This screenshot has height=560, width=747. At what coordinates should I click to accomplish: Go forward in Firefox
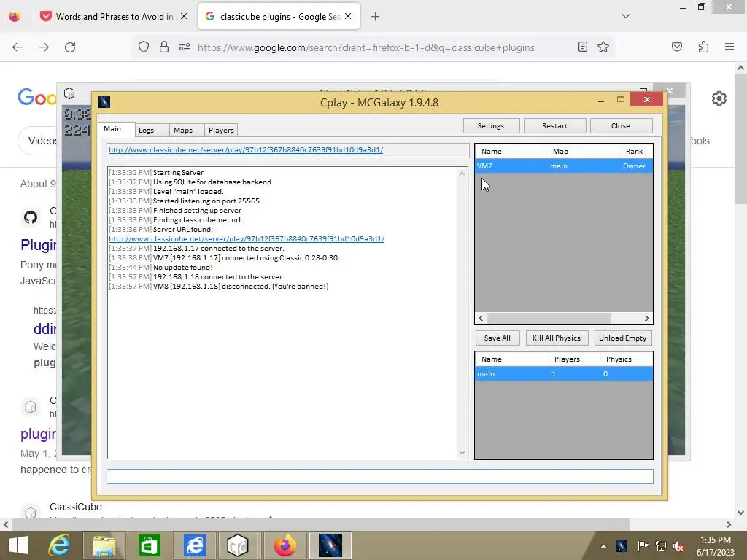click(44, 47)
